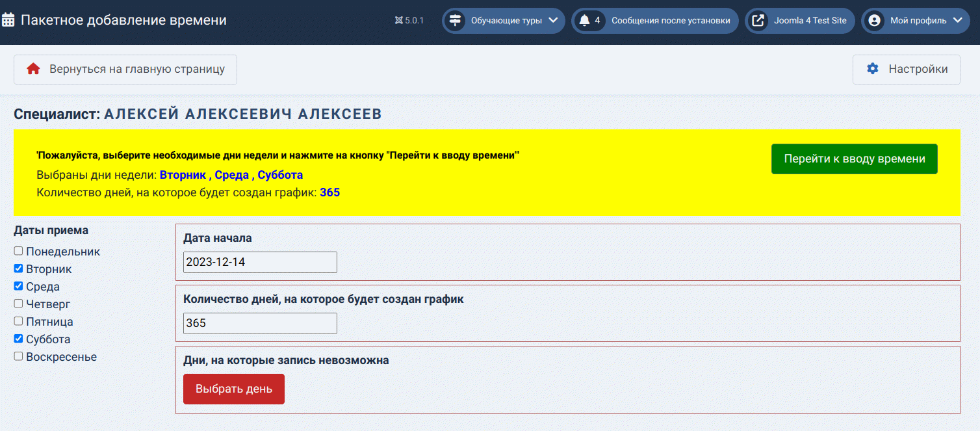980x431 pixels.
Task: Click the Дата начала date field
Action: point(260,262)
